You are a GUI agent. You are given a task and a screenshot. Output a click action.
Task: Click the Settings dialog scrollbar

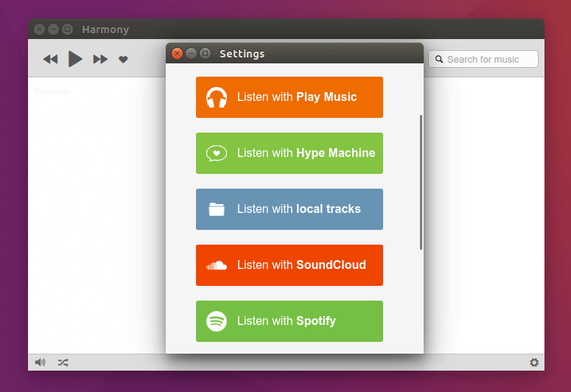tap(421, 182)
